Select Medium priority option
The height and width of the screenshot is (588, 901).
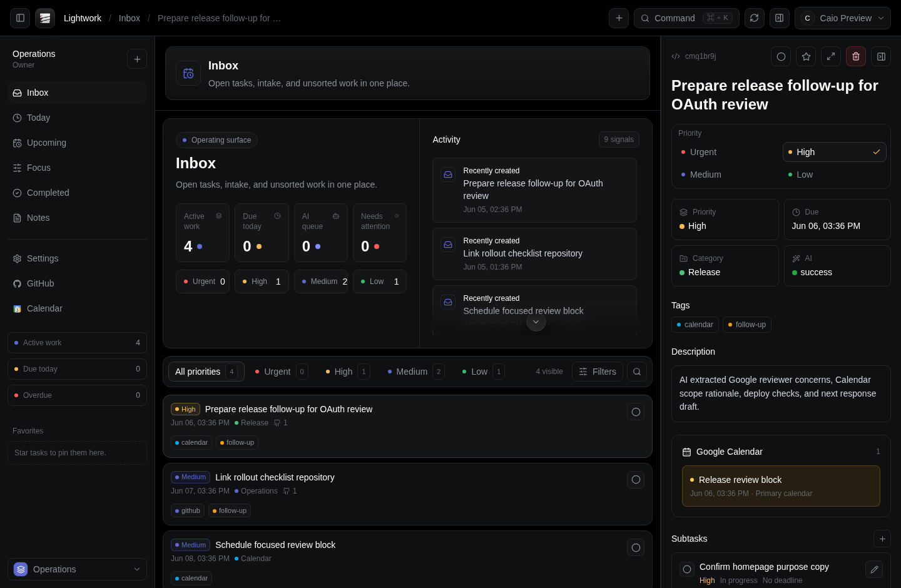pyautogui.click(x=727, y=175)
